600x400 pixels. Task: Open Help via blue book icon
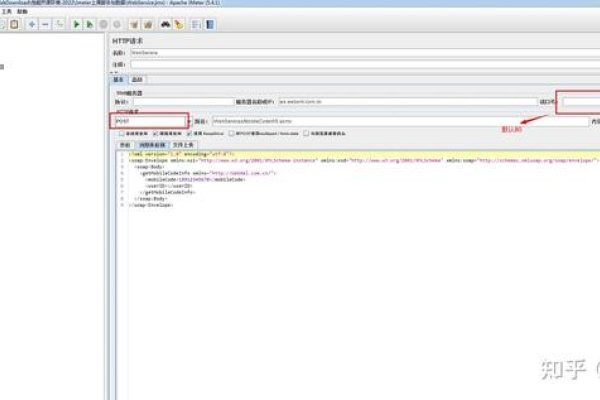pos(210,24)
